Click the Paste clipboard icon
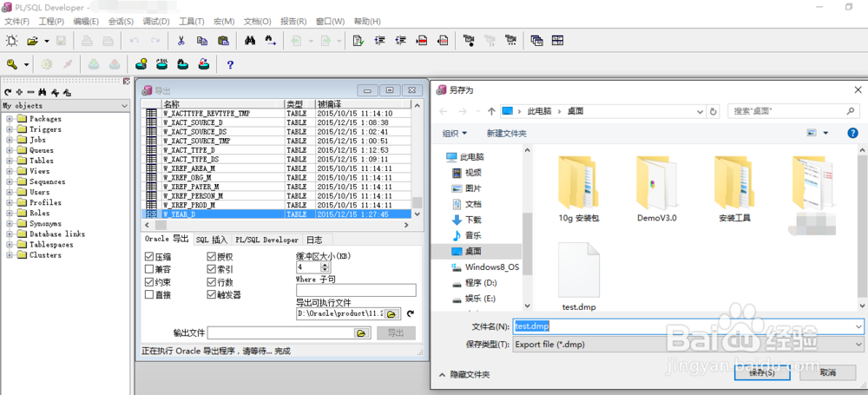Image resolution: width=868 pixels, height=395 pixels. (x=223, y=41)
